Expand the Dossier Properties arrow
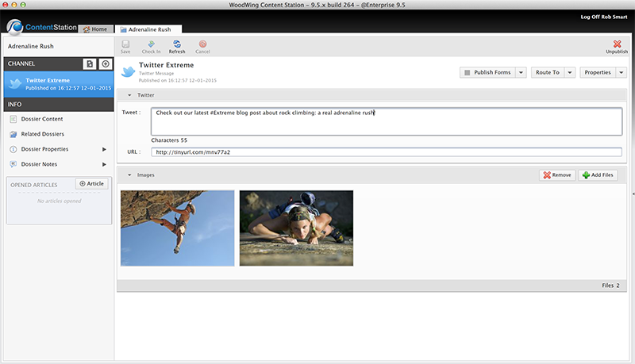This screenshot has width=635, height=364. point(104,149)
